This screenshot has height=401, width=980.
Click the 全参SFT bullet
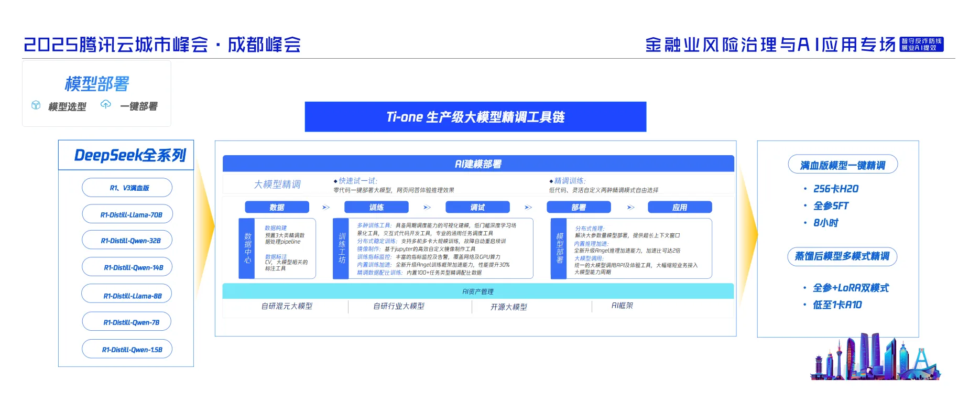click(831, 206)
